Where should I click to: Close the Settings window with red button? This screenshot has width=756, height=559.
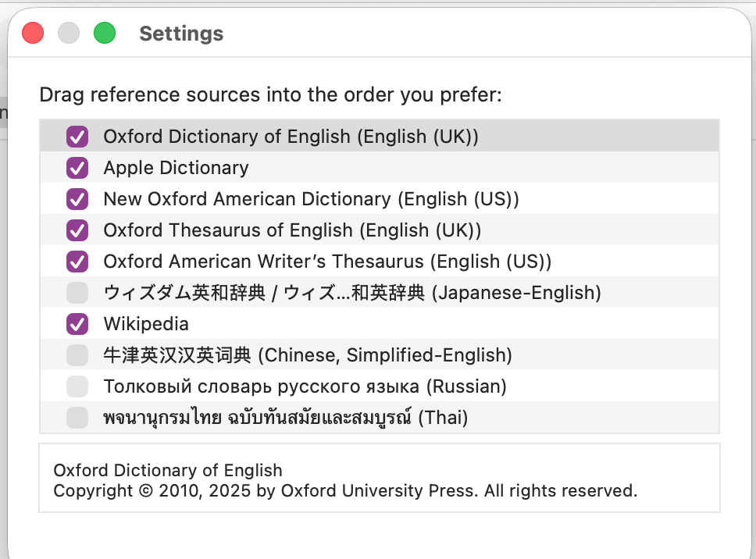pos(33,34)
